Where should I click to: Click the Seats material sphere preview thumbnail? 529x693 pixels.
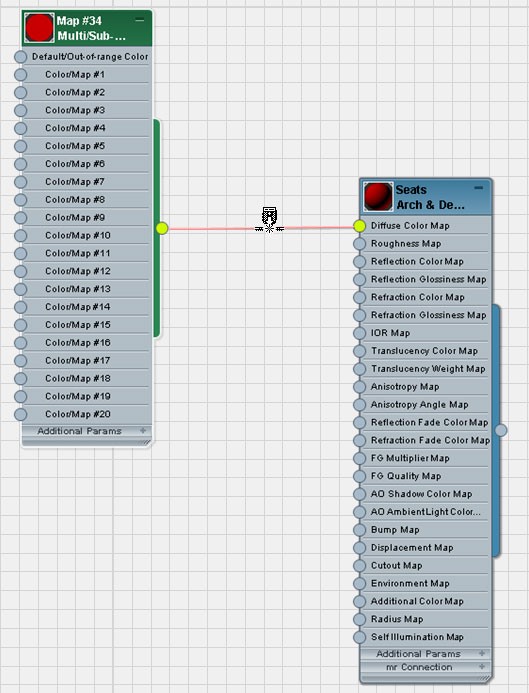[378, 197]
